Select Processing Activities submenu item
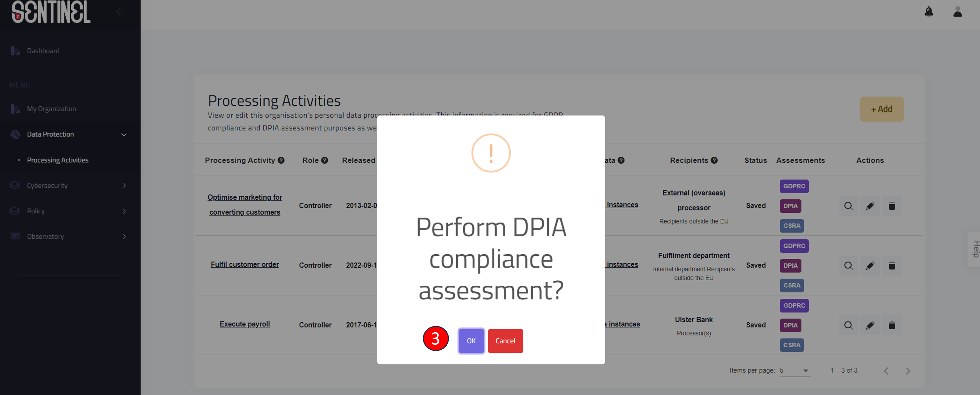 (x=58, y=160)
